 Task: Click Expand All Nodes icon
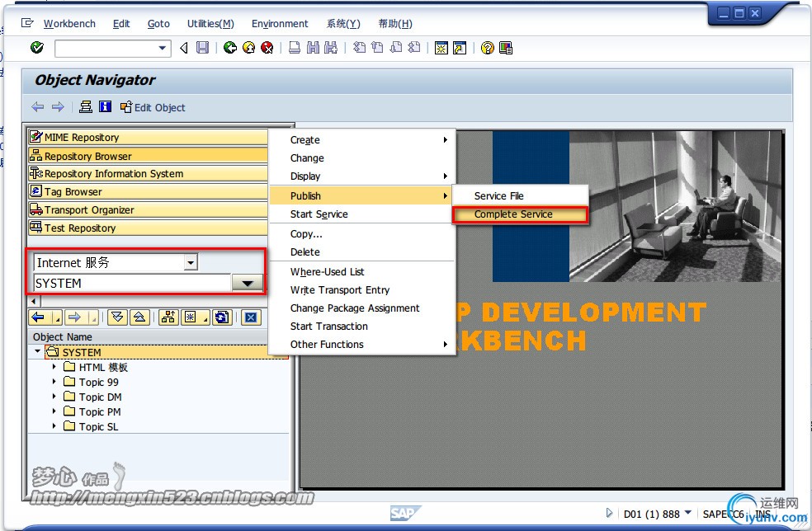117,317
